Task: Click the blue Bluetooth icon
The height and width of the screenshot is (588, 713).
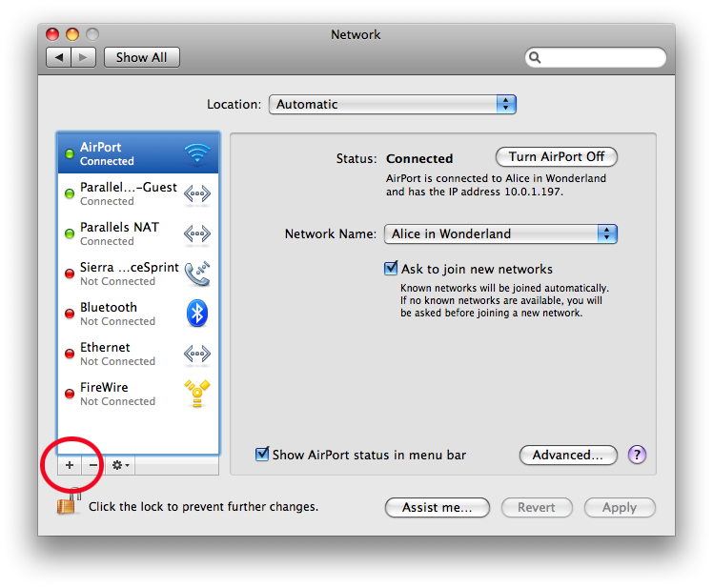Action: (197, 314)
